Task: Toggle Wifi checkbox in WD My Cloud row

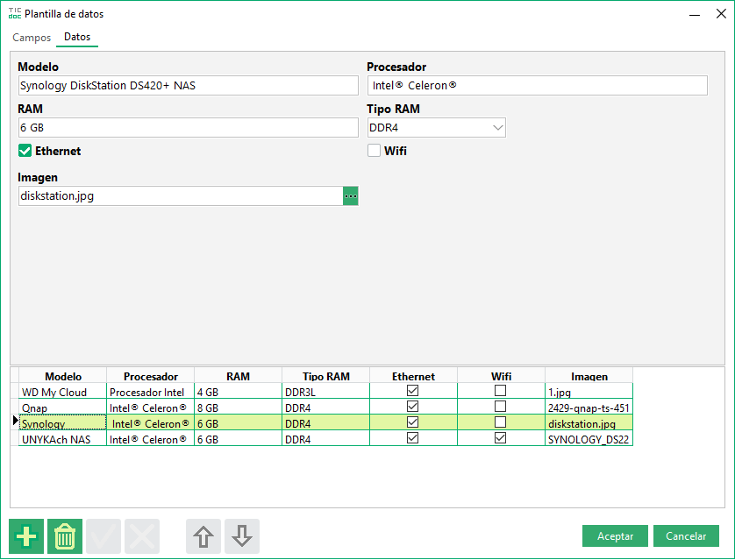Action: tap(500, 391)
